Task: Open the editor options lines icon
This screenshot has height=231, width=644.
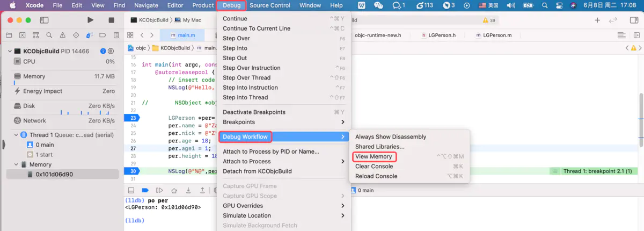Action: 621,35
